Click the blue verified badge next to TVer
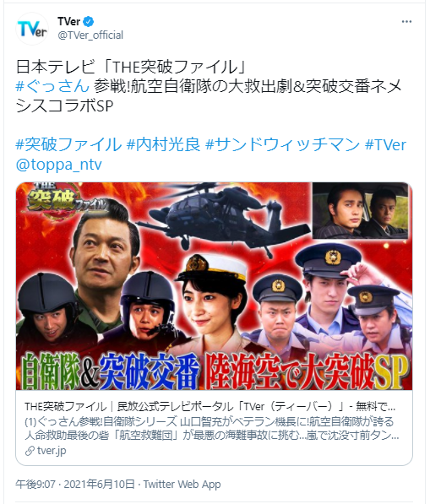 pyautogui.click(x=89, y=22)
